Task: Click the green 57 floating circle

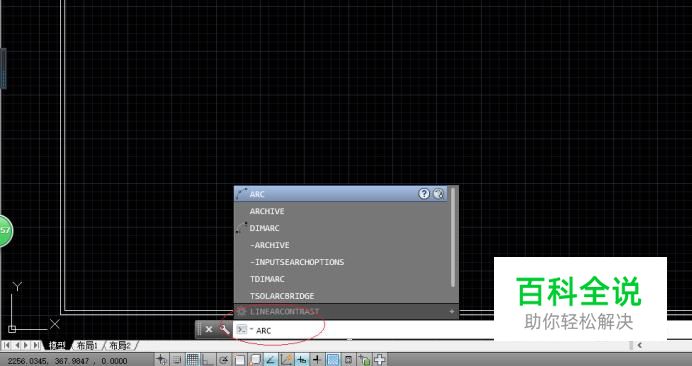Action: click(x=5, y=230)
